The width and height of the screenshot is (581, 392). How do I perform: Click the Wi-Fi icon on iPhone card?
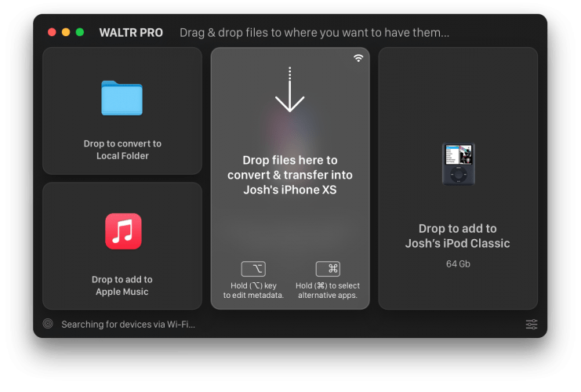point(358,58)
